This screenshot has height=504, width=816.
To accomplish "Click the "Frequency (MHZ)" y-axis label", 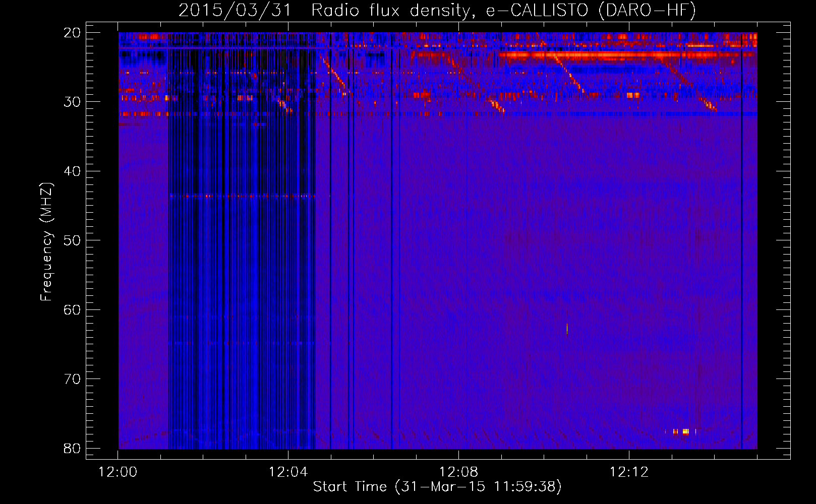I will tap(46, 242).
